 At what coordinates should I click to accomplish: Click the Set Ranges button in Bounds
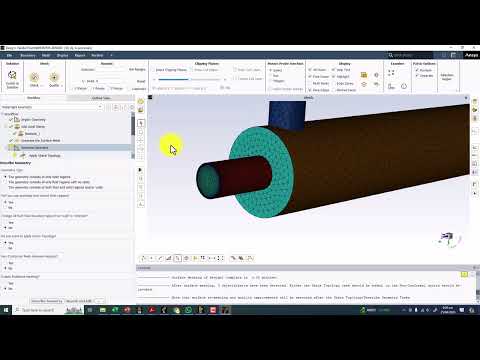[137, 69]
